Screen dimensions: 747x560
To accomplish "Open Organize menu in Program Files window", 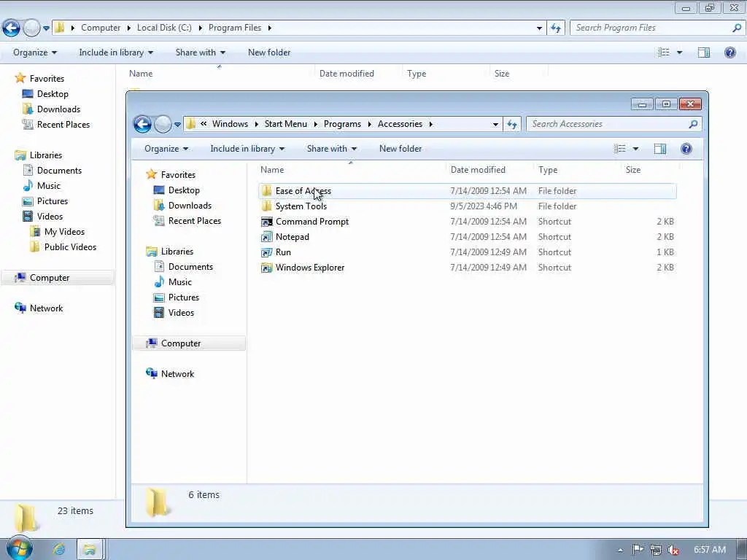I will coord(35,52).
